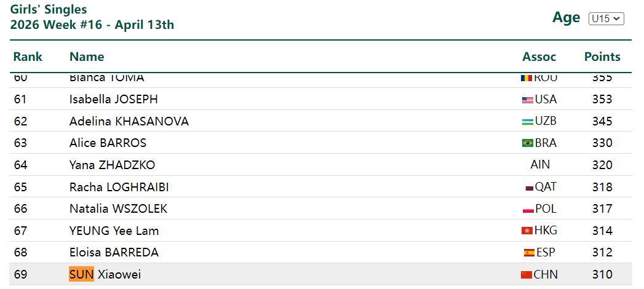Open Adelina KHASANOVA player entry
This screenshot has width=644, height=289.
(129, 121)
